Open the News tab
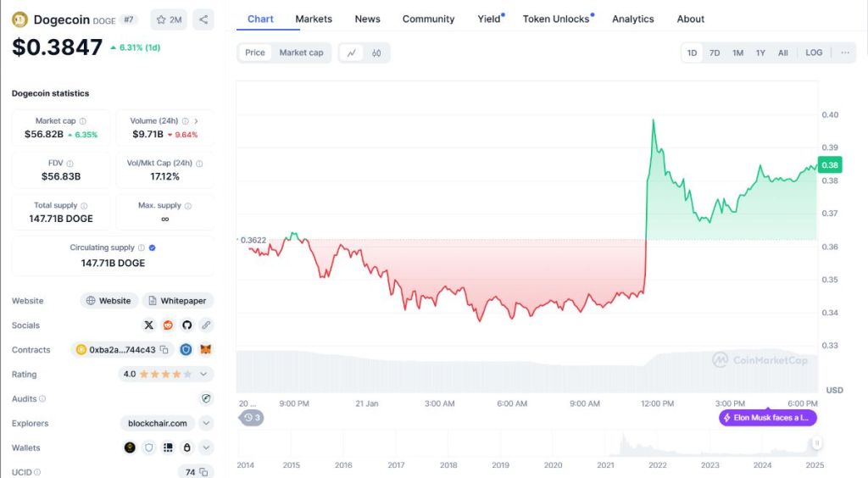 point(368,19)
